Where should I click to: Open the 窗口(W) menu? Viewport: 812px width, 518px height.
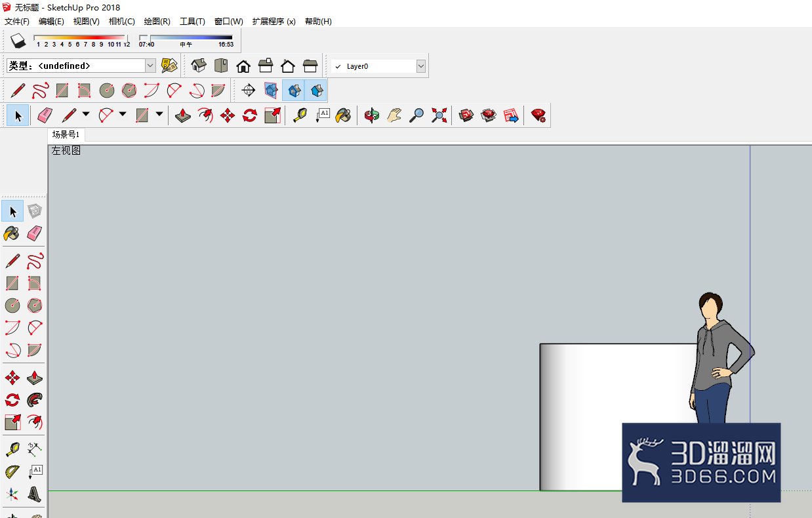point(228,22)
